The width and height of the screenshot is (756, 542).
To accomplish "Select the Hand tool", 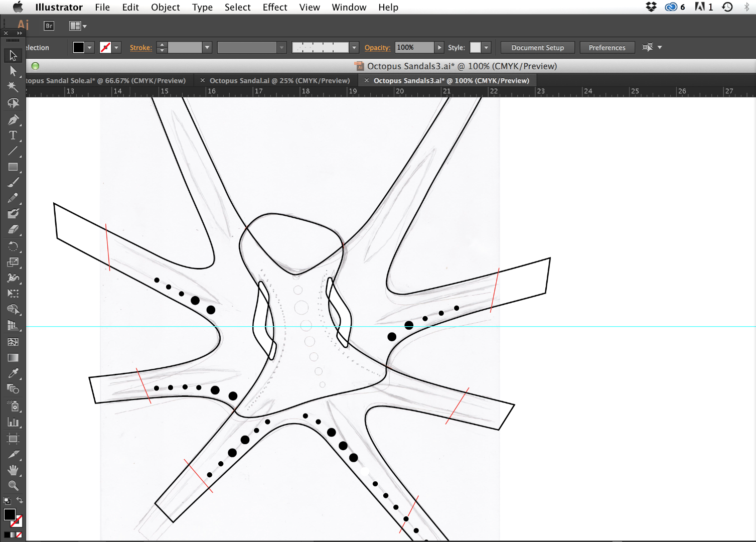I will coord(13,470).
